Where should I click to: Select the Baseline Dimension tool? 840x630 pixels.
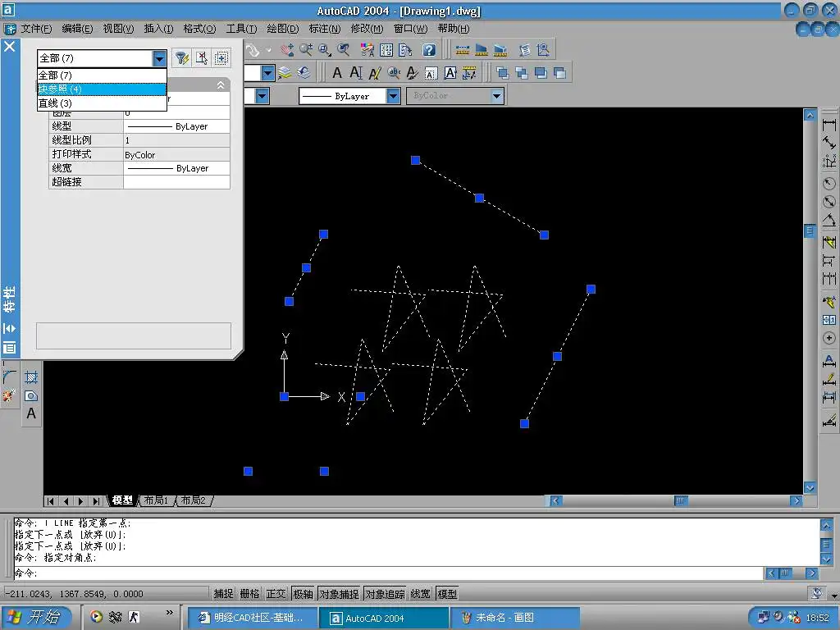[x=829, y=261]
